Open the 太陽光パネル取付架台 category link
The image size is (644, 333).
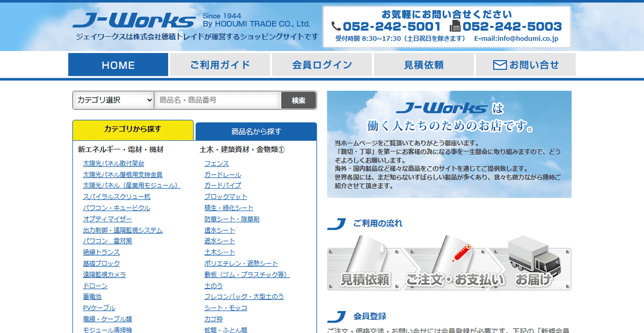pos(113,163)
